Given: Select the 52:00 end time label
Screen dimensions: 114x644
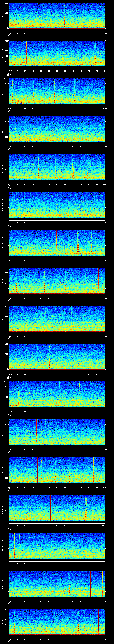Looking at the screenshot, I should (105, 223).
